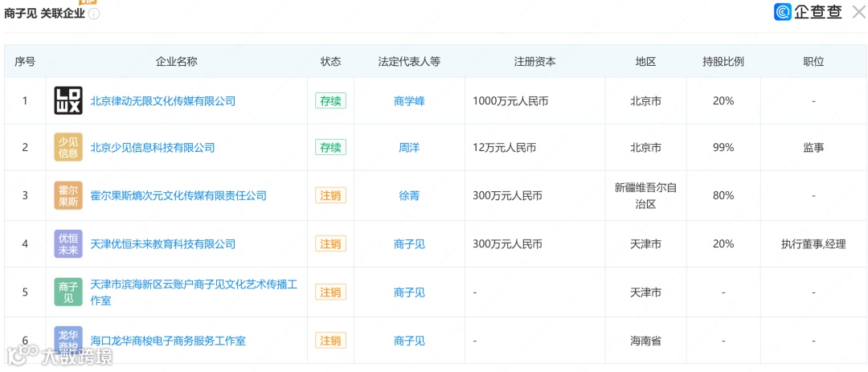868x372 pixels.
Task: Click the 注册资本 column header
Action: [534, 61]
